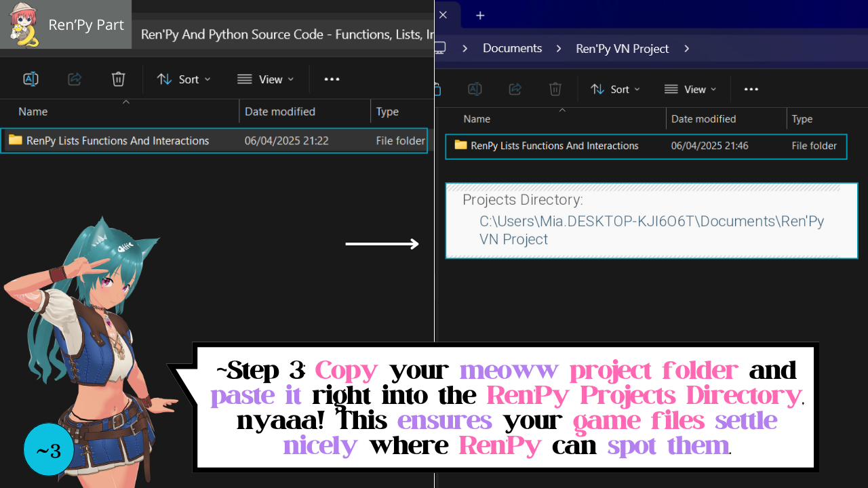Expand the chevron between Documents and Ren'Py VN Project
Image resolution: width=868 pixels, height=488 pixels.
559,49
